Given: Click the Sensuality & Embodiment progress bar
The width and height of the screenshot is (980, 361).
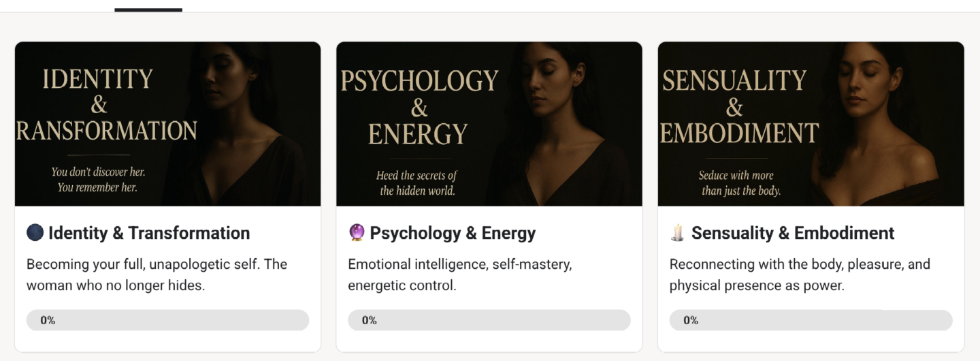Looking at the screenshot, I should coord(811,320).
